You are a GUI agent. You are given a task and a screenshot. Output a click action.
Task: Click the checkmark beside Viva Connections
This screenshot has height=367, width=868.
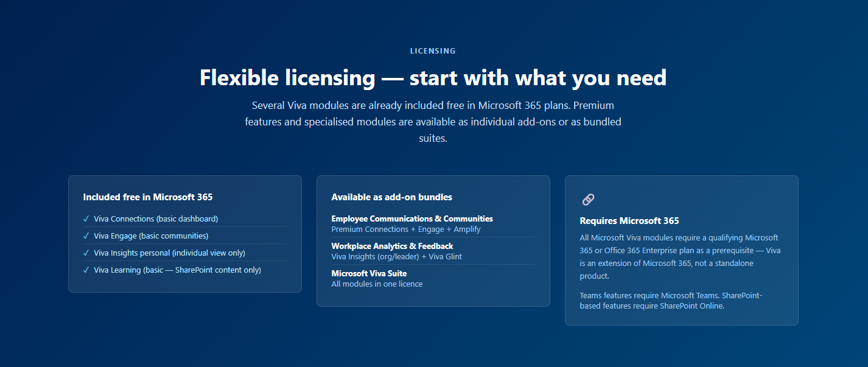pyautogui.click(x=86, y=218)
